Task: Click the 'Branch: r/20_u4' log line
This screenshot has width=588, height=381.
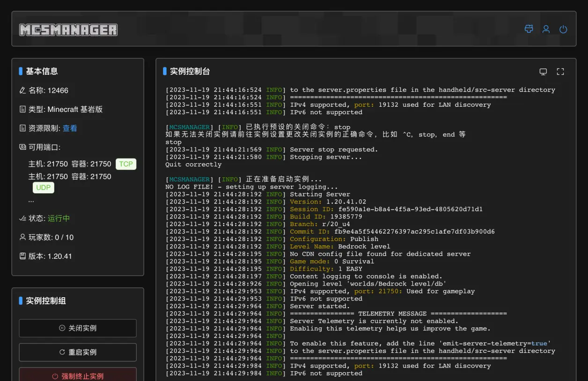Action: click(257, 224)
